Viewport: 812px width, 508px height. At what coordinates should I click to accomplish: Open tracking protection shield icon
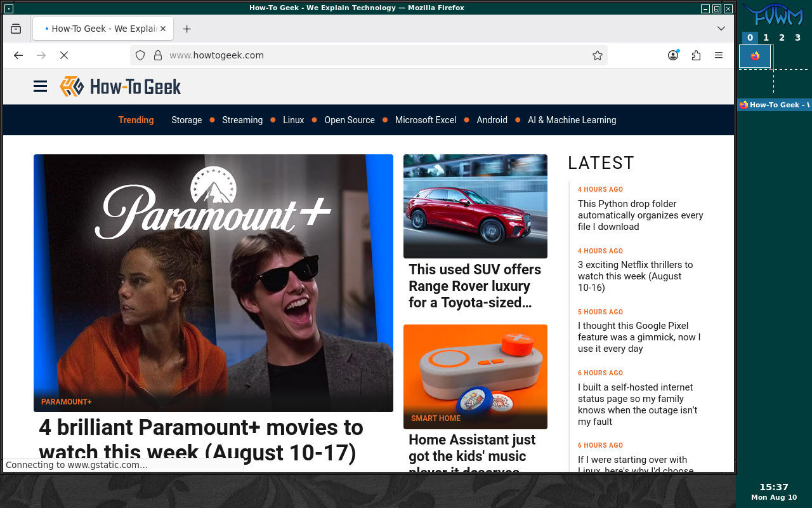141,55
